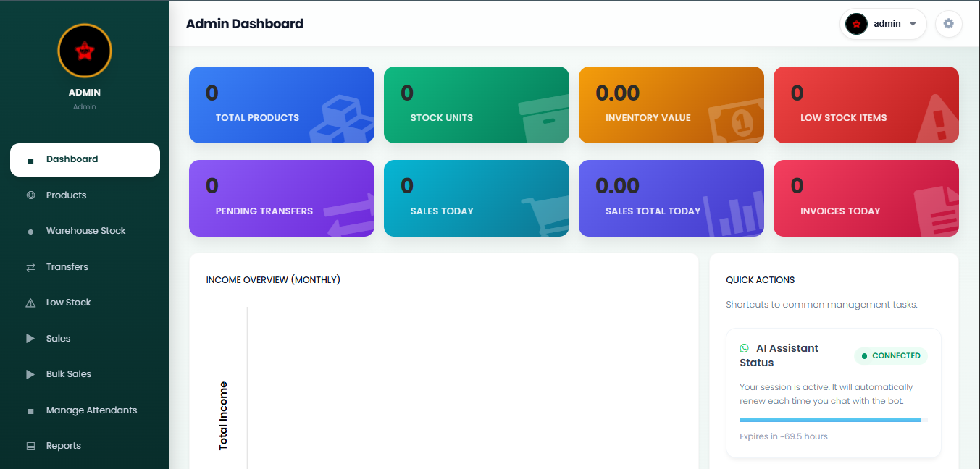Click the Dashboard square icon
The image size is (980, 469).
[x=30, y=160]
